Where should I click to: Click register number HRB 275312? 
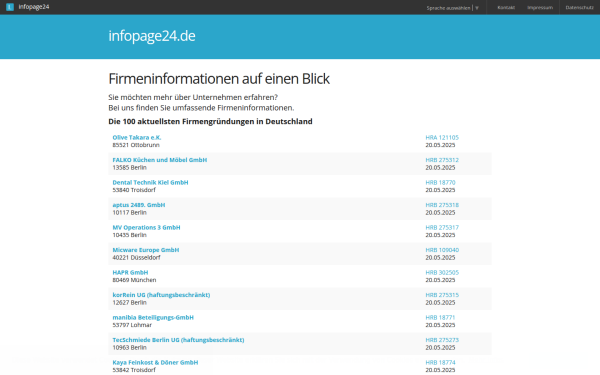click(442, 160)
